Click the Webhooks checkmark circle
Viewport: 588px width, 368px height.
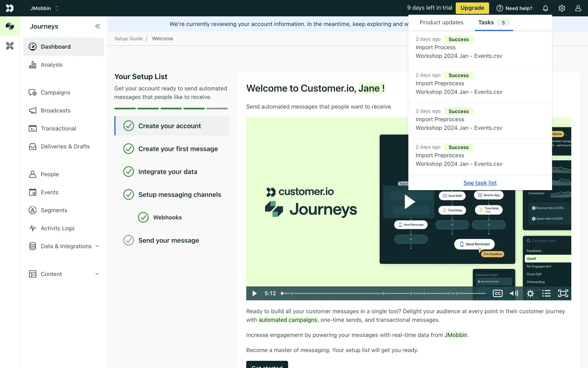[x=143, y=217]
